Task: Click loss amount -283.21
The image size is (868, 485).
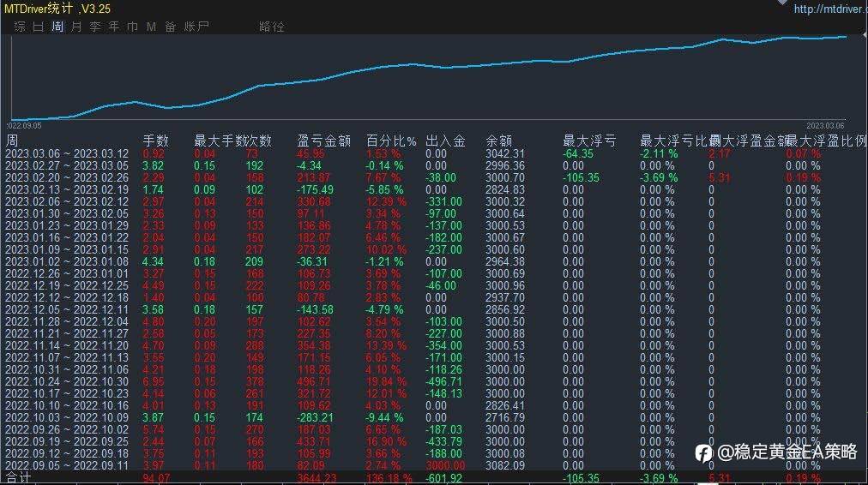Action: (315, 417)
